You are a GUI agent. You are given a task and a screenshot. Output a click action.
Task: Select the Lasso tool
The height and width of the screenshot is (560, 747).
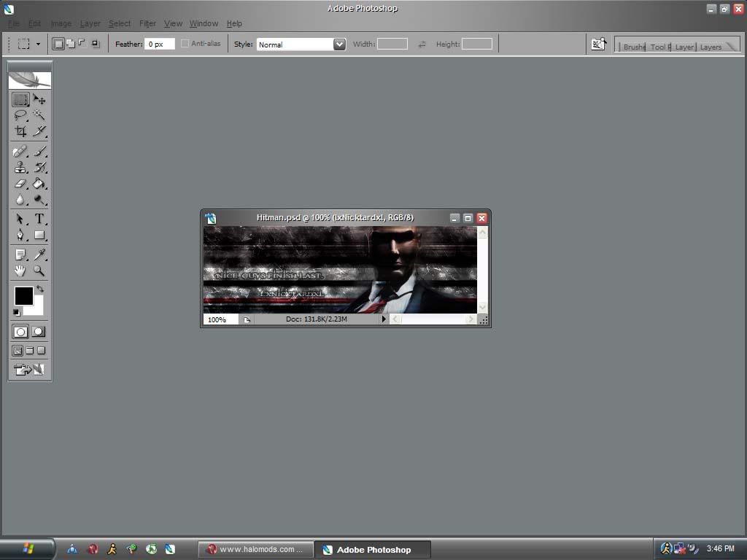[20, 114]
